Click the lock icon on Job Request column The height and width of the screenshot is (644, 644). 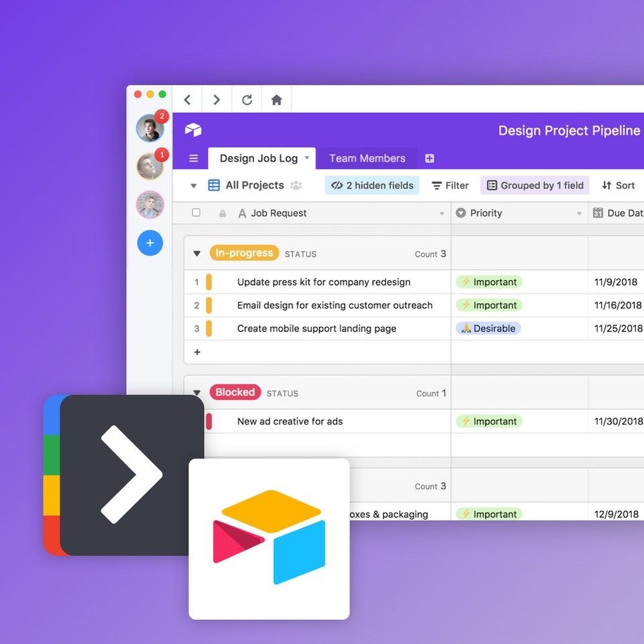222,213
